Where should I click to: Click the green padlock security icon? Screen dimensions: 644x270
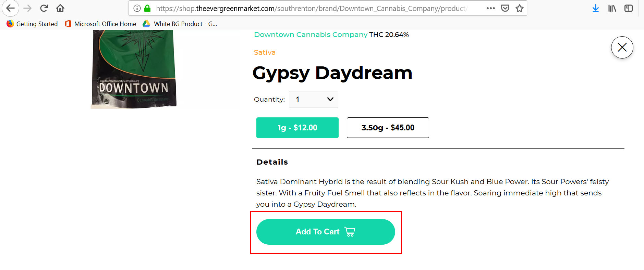pos(147,8)
